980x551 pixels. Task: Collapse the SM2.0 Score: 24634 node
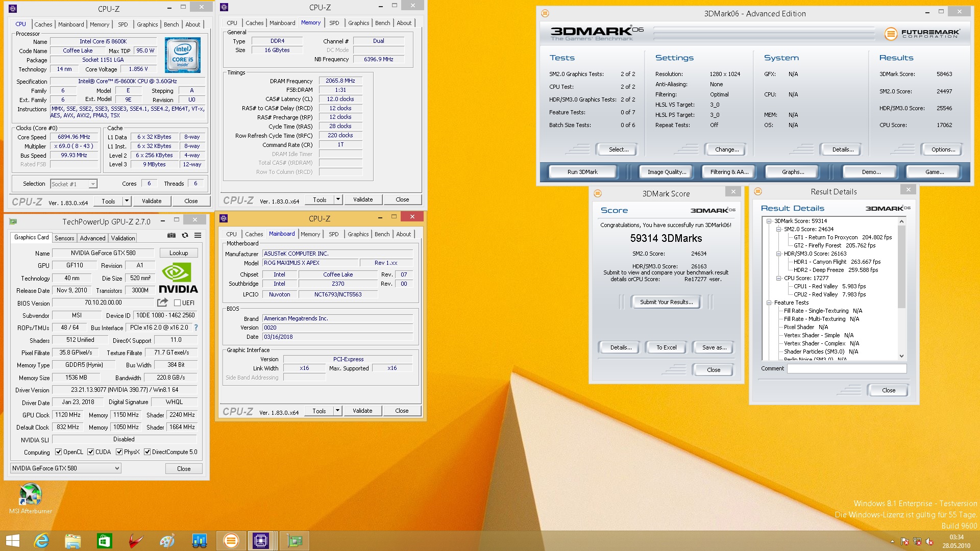[x=778, y=229]
